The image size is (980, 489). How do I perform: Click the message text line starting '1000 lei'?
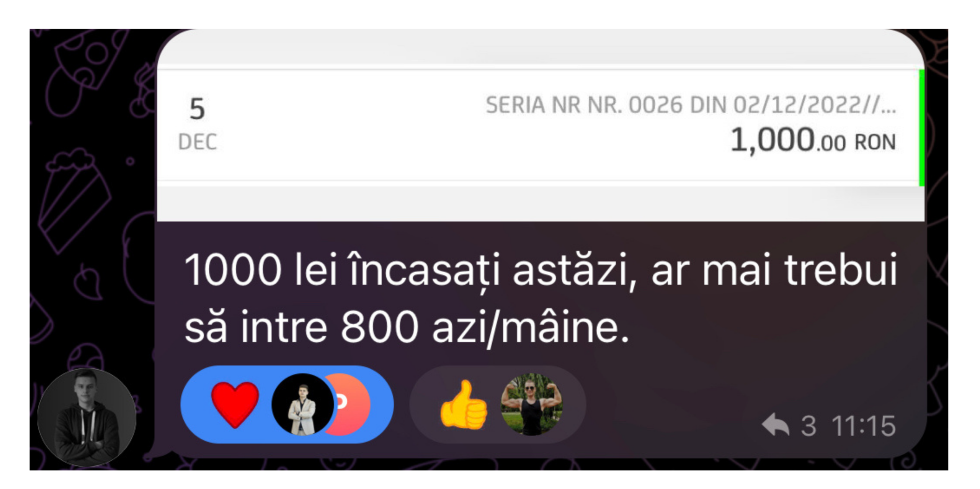541,271
